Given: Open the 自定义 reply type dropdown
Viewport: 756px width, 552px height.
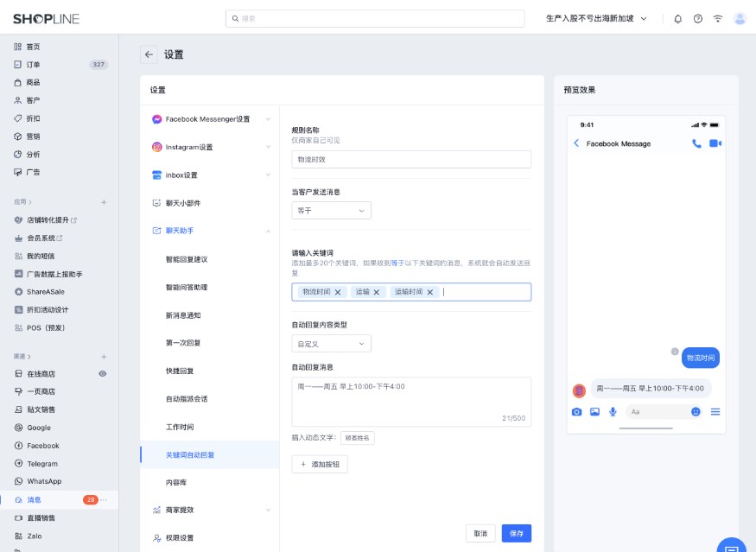Looking at the screenshot, I should coord(331,344).
